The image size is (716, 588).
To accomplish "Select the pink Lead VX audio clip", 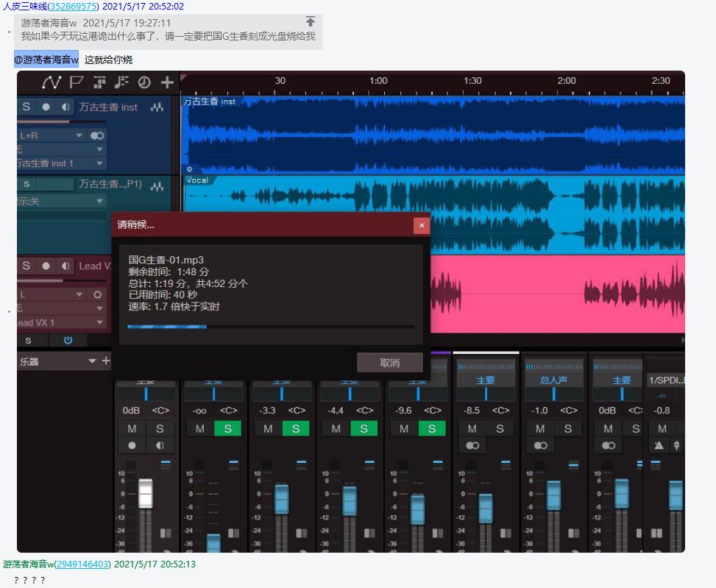I will (x=557, y=294).
